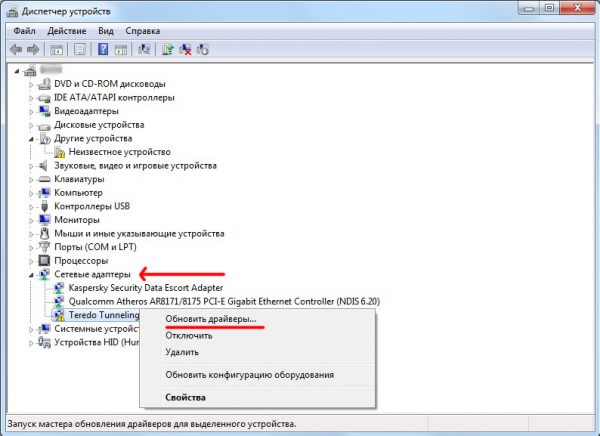Click the Порты (COM и LPT) icon
600x436 pixels.
(x=44, y=247)
